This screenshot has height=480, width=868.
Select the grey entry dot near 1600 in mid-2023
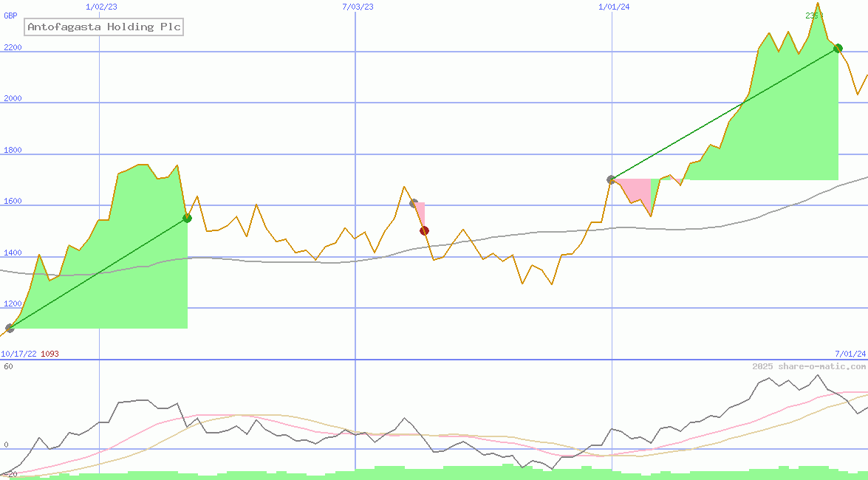pyautogui.click(x=414, y=203)
